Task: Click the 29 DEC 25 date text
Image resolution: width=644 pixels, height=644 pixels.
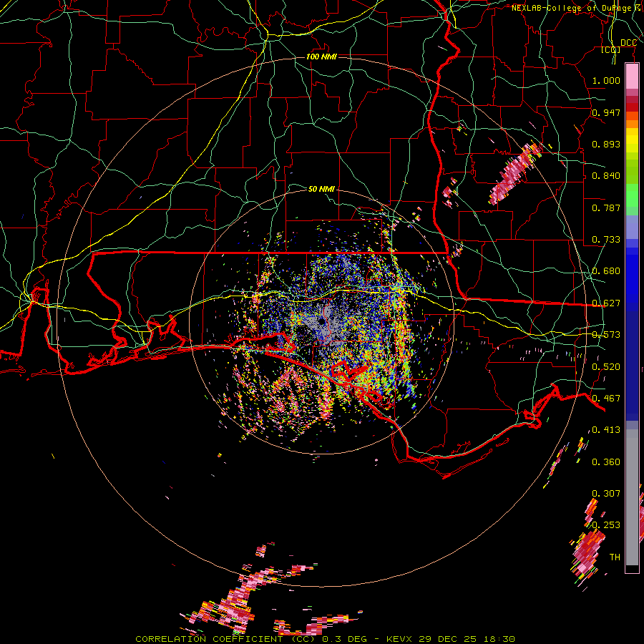Action: pos(448,639)
